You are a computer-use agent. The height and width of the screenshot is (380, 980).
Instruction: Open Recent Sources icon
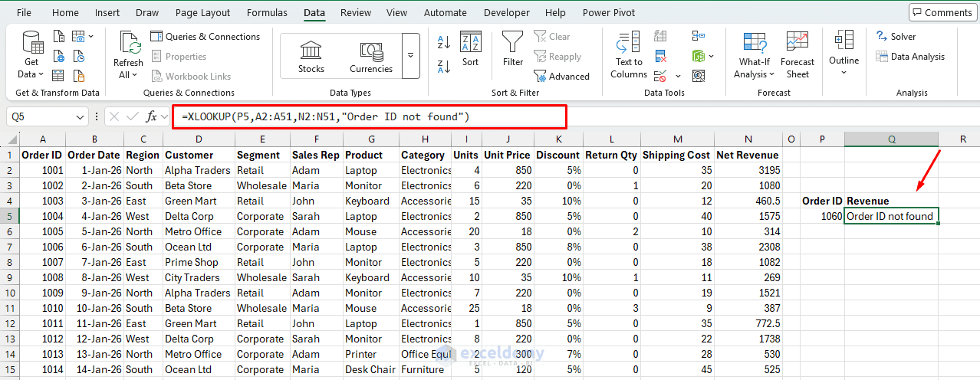pos(79,56)
